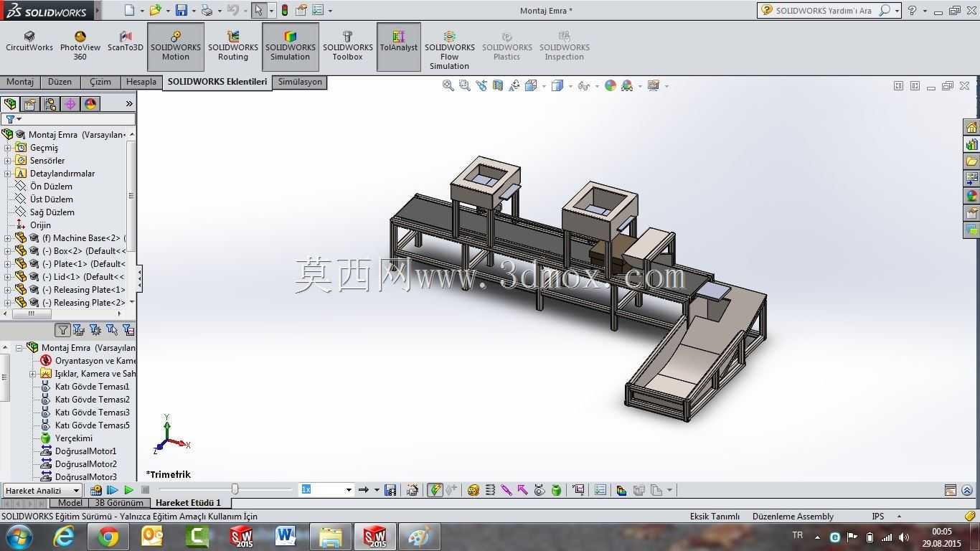The height and width of the screenshot is (551, 980).
Task: Enable SOLIDWORKS Flow Simulation add-in
Action: pyautogui.click(x=450, y=50)
